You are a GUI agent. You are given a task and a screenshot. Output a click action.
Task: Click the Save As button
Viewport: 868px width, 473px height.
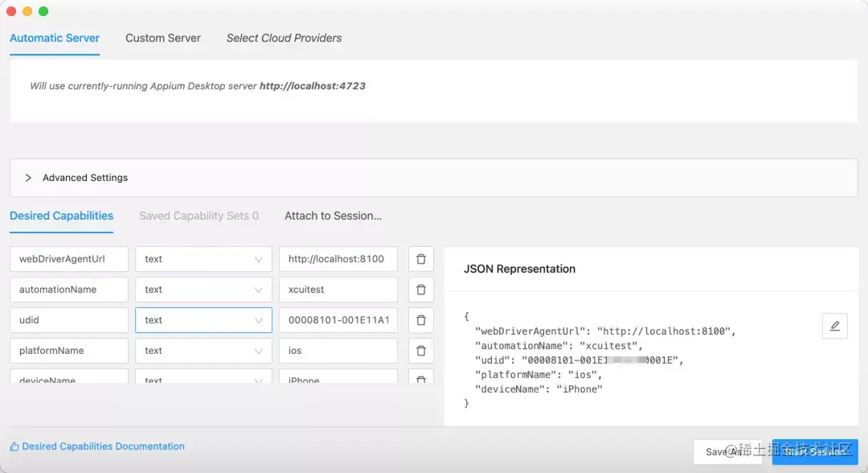[x=727, y=451]
